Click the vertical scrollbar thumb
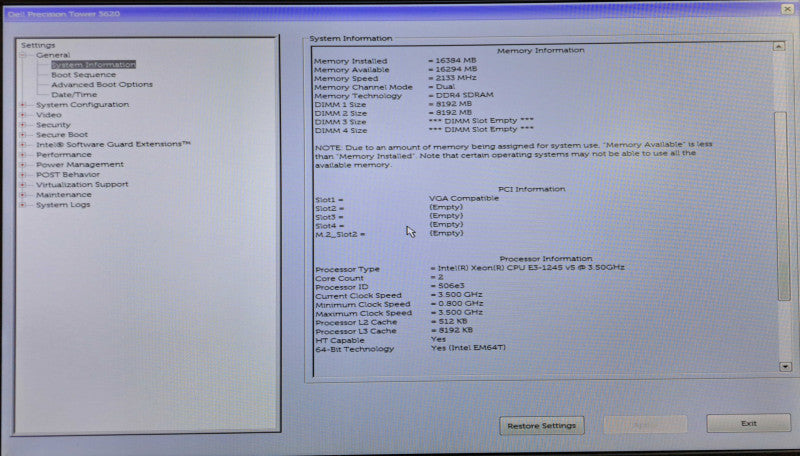 point(783,206)
